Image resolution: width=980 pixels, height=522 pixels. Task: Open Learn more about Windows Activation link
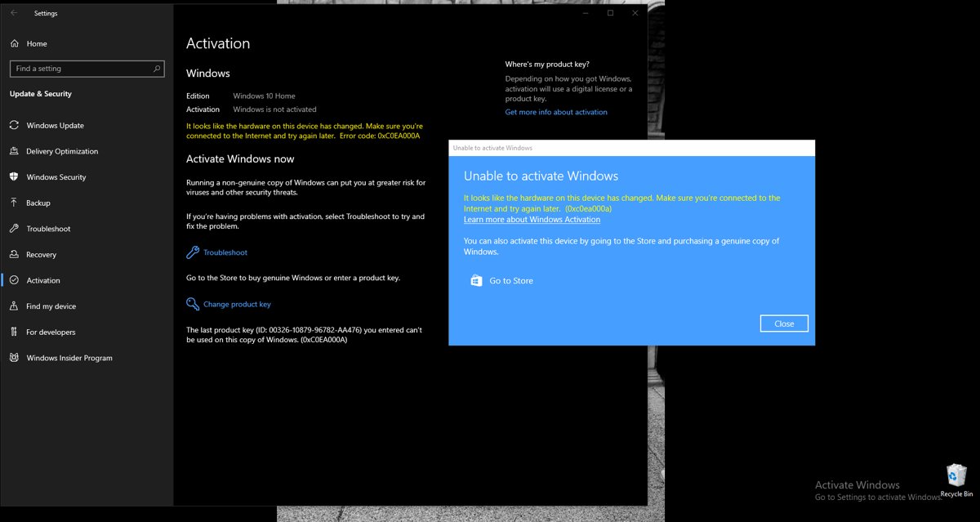coord(532,219)
